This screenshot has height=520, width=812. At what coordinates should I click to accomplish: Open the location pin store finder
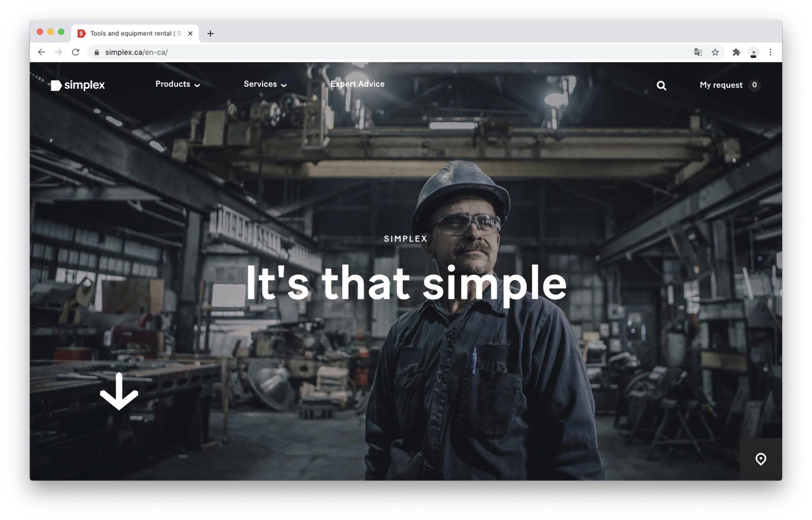tap(761, 459)
